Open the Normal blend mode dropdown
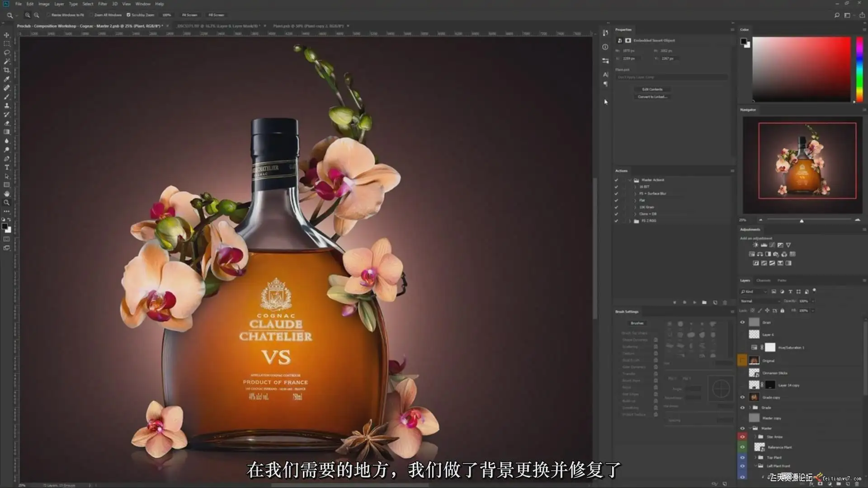 759,301
